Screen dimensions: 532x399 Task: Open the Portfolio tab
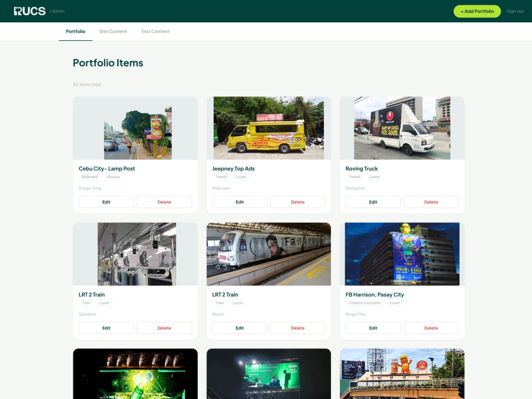point(76,31)
